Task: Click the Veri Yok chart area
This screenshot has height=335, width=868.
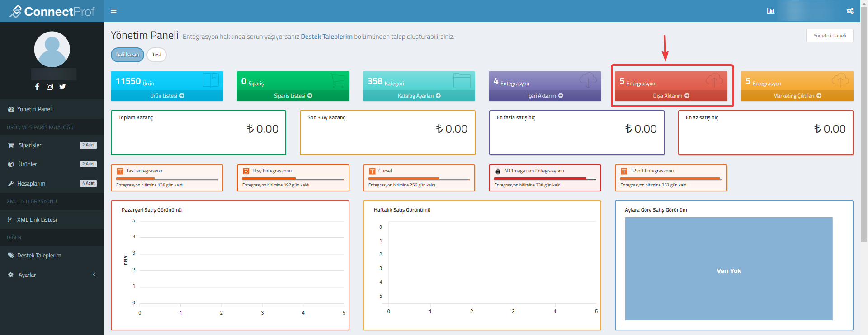Action: pyautogui.click(x=729, y=269)
